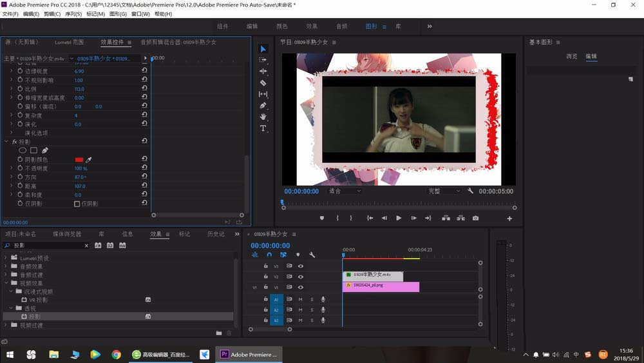Go to In point
The image size is (644, 363).
[370, 219]
